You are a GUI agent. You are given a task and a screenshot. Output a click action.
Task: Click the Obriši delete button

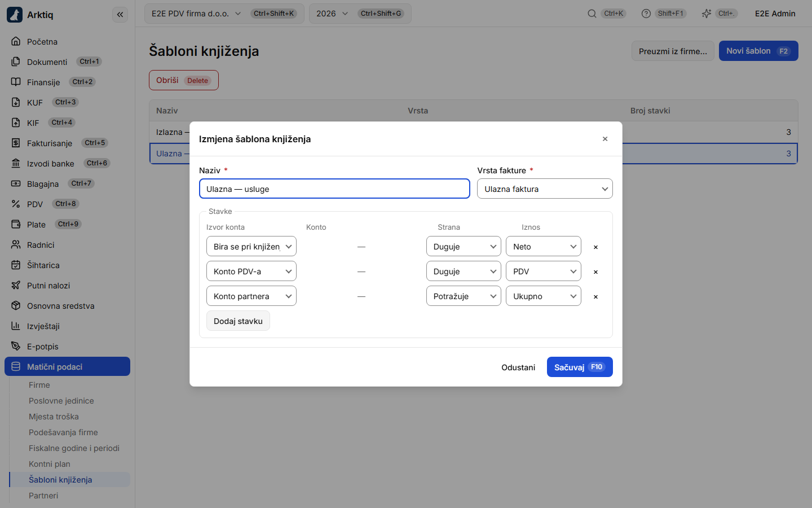pos(184,80)
